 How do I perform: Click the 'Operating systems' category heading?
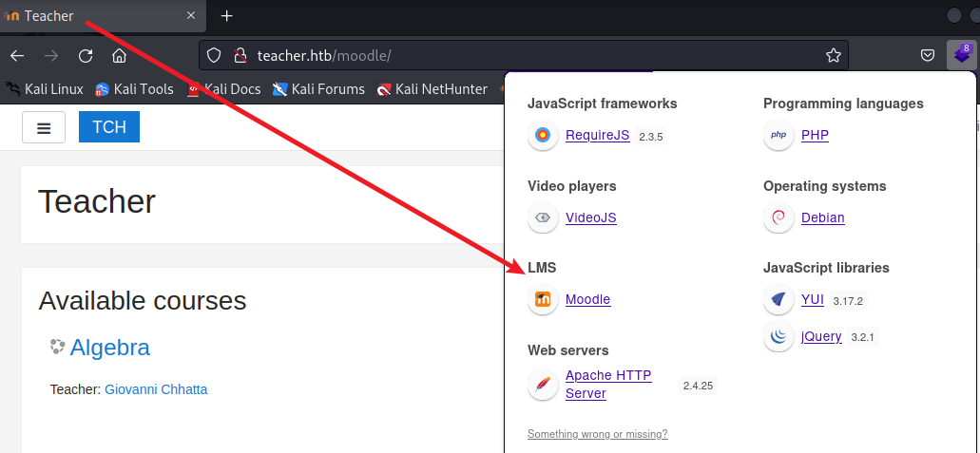824,186
